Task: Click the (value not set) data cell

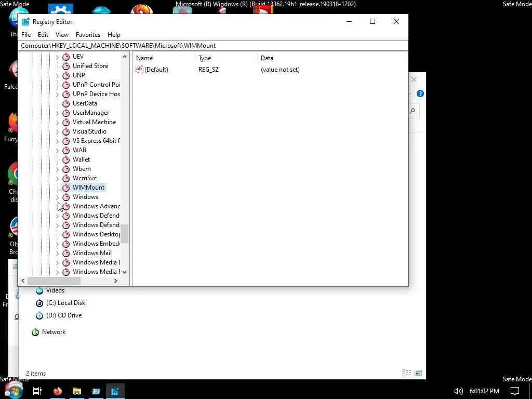Action: click(x=280, y=70)
